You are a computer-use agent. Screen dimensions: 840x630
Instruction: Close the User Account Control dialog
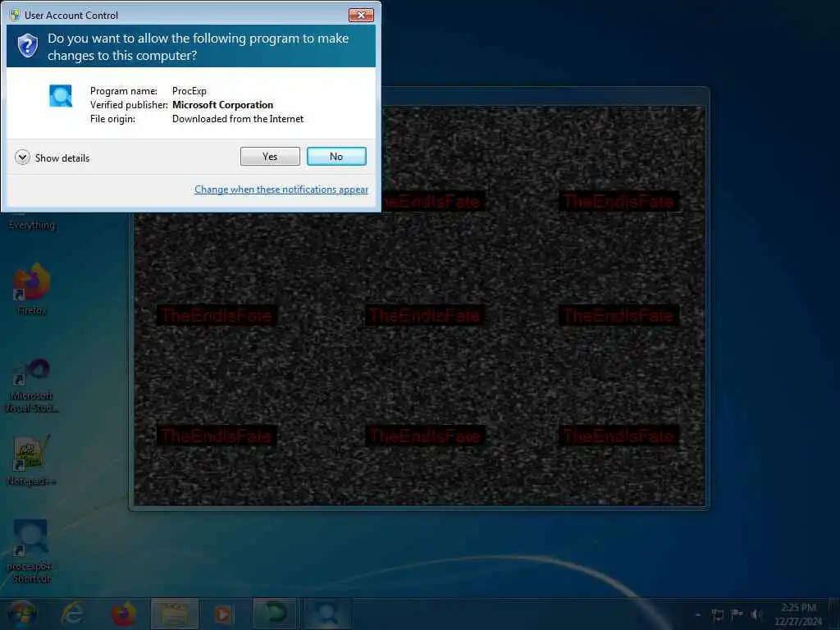[x=361, y=15]
